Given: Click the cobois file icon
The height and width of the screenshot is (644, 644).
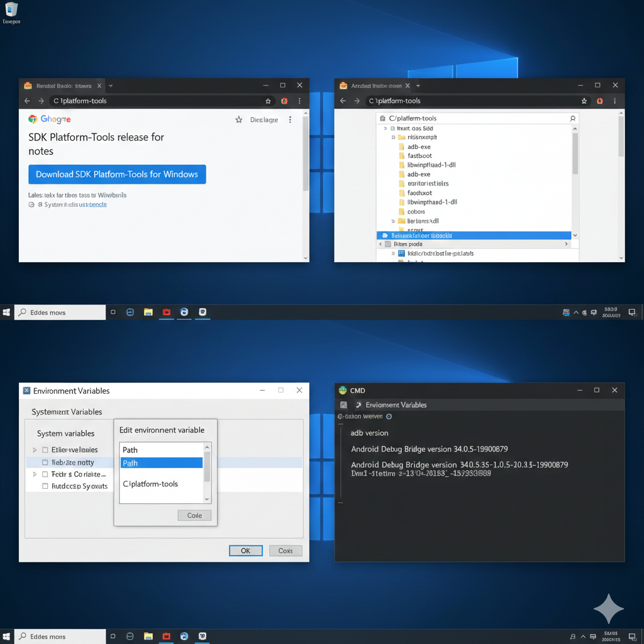Looking at the screenshot, I should tap(402, 211).
